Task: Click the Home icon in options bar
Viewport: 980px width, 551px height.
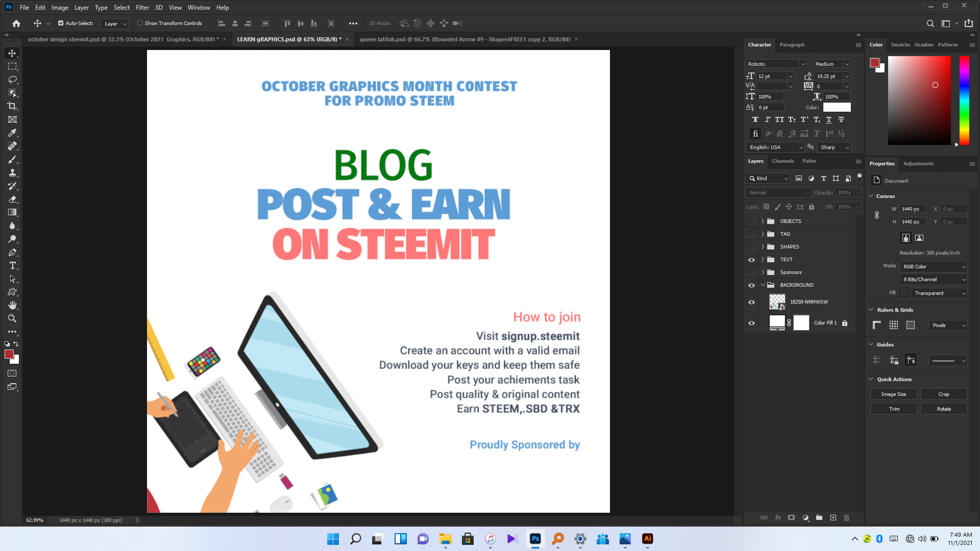Action: [16, 23]
